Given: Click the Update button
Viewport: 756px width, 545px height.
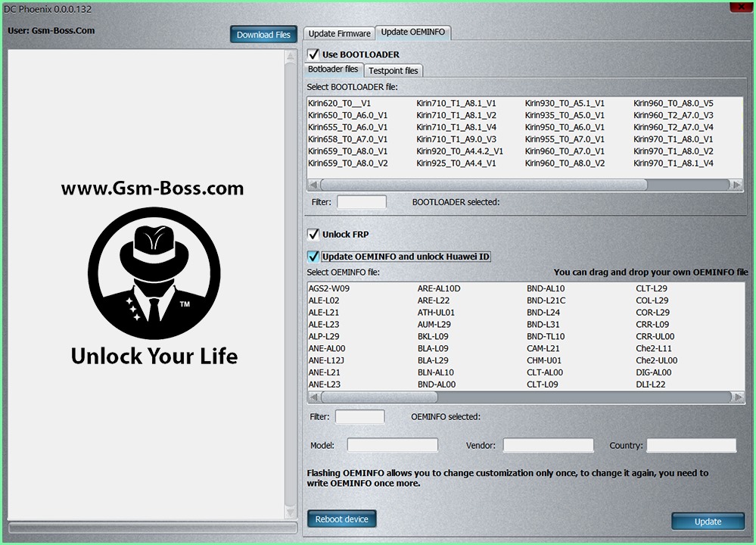Looking at the screenshot, I should pos(708,522).
